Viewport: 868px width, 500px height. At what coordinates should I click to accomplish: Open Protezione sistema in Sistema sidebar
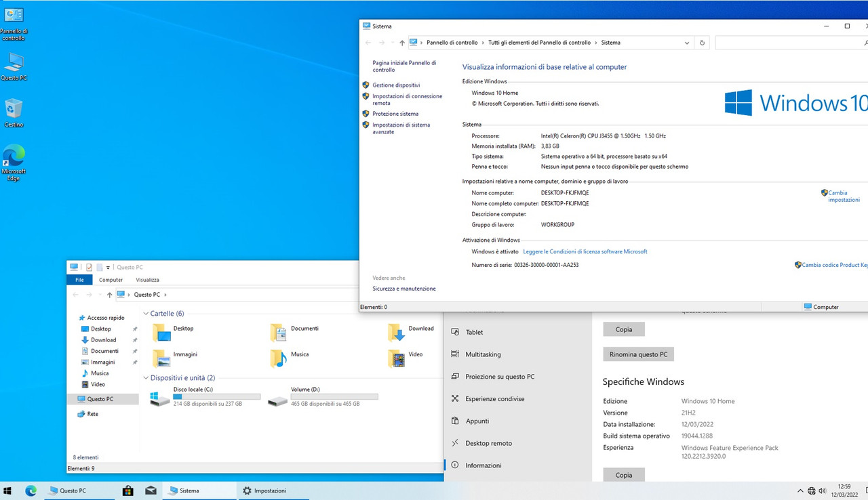tap(395, 114)
